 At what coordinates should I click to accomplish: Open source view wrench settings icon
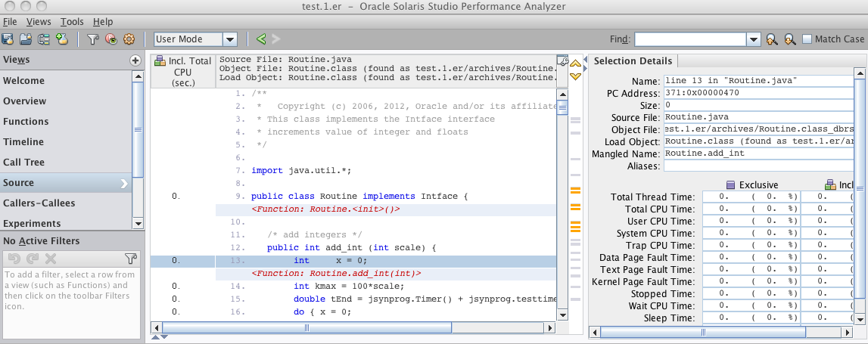[x=562, y=60]
